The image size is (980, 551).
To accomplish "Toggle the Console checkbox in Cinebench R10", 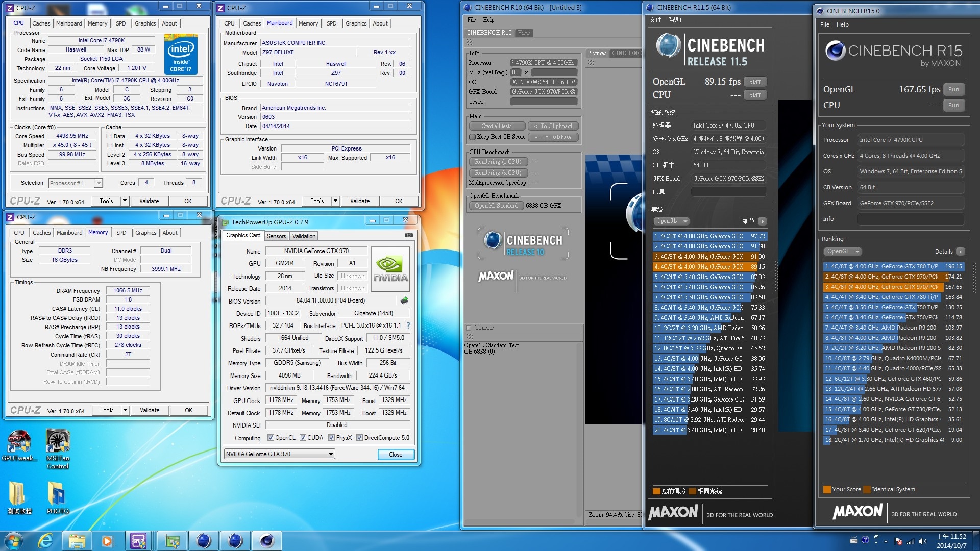I will (x=469, y=328).
